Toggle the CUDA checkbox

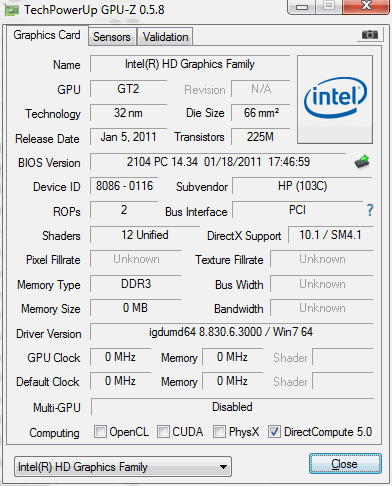[x=163, y=432]
